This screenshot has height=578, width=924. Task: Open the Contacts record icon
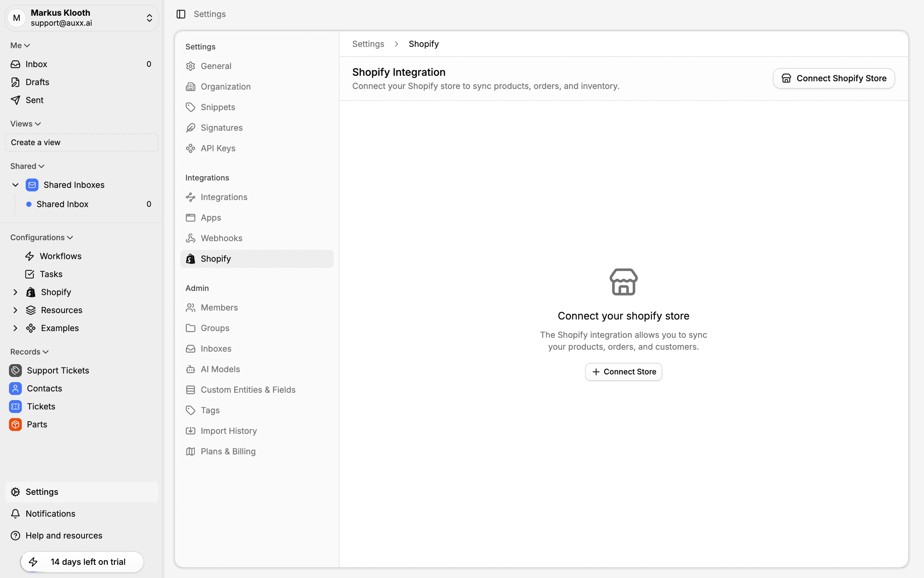click(15, 389)
